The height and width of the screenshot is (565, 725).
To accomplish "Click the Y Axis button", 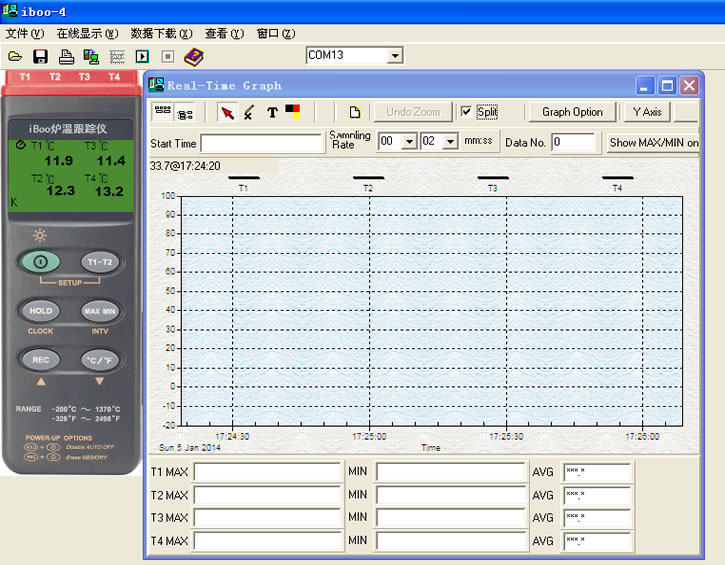I will (646, 112).
